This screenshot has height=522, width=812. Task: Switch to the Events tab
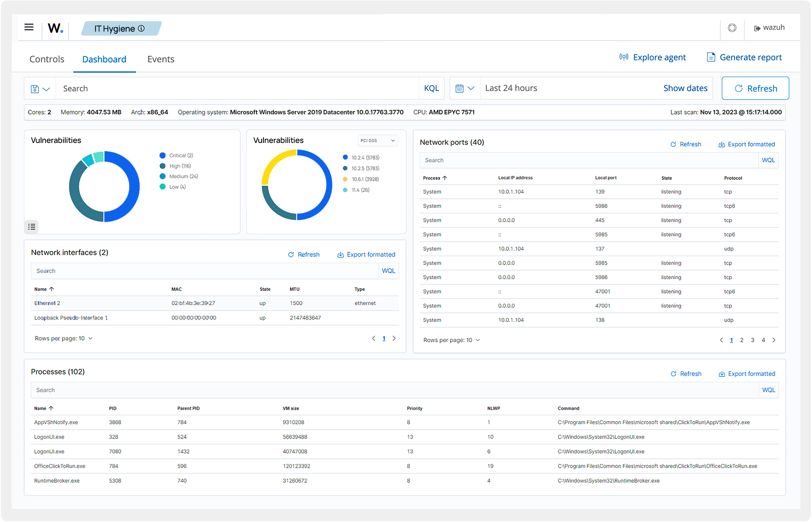point(161,60)
